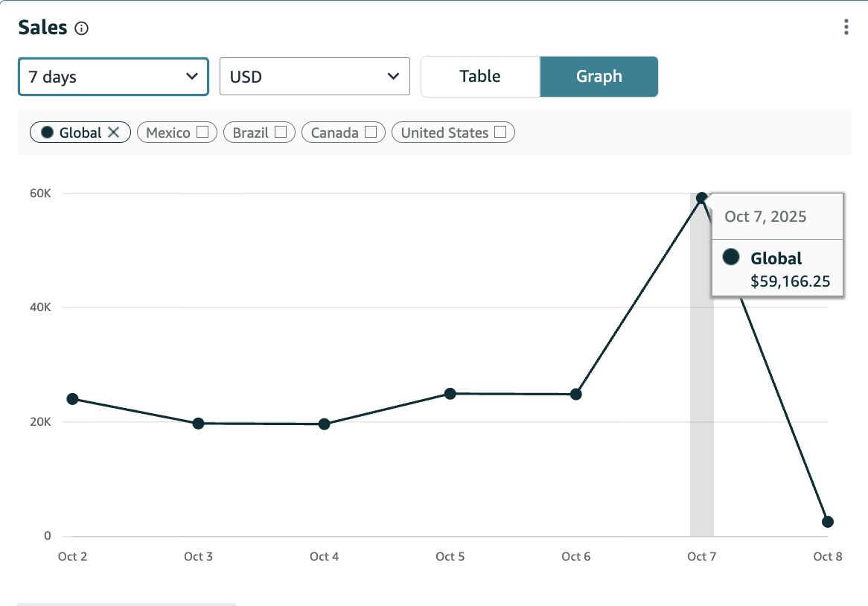
Task: Click the Oct 6 data point
Action: pyautogui.click(x=576, y=395)
